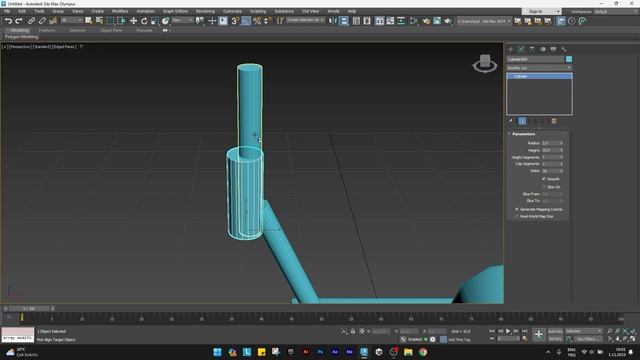Click the Redo arrow in the toolbar
This screenshot has width=640, height=360.
(19, 21)
